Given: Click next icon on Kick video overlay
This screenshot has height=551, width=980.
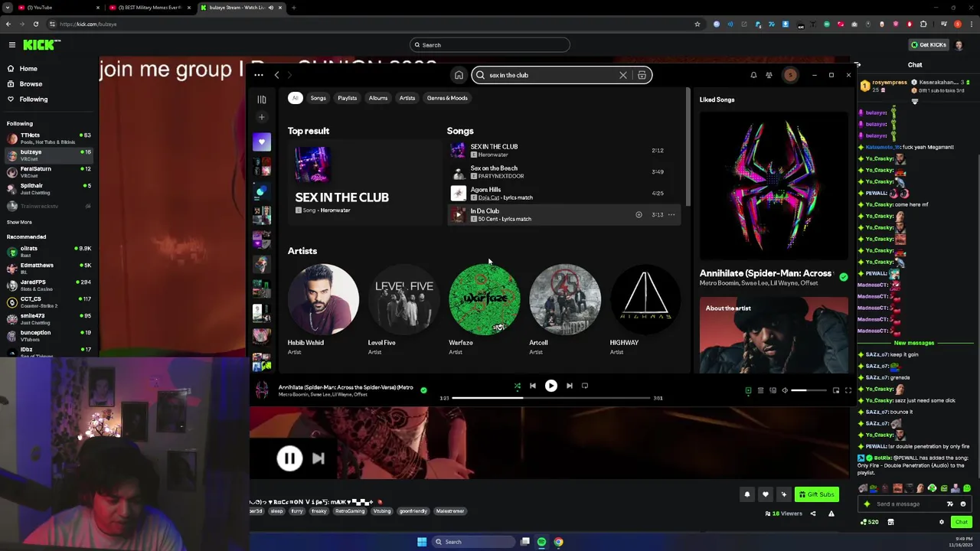Looking at the screenshot, I should (x=318, y=458).
